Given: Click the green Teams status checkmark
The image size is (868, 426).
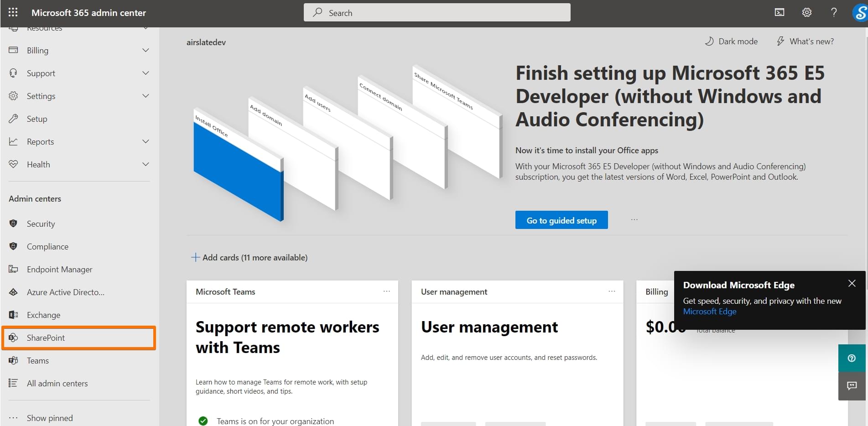Looking at the screenshot, I should click(x=203, y=421).
